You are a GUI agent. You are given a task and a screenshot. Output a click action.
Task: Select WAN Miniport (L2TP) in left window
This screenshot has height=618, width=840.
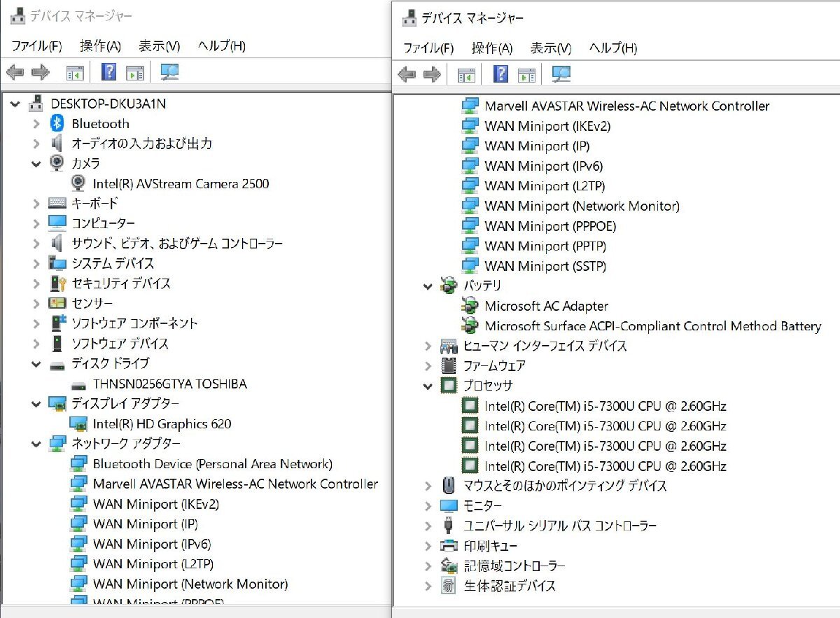point(153,564)
